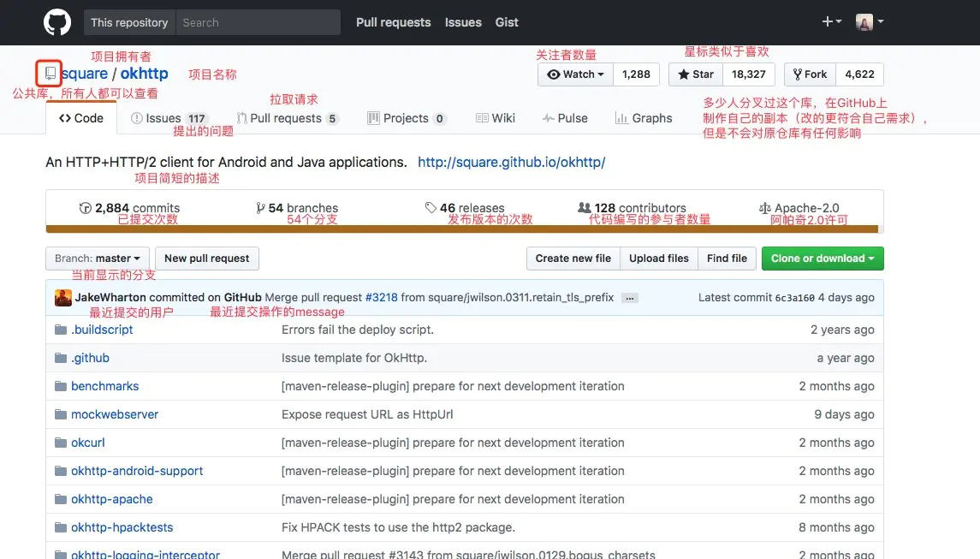Viewport: 980px width, 559px height.
Task: Open the Branch: master dropdown
Action: point(98,259)
